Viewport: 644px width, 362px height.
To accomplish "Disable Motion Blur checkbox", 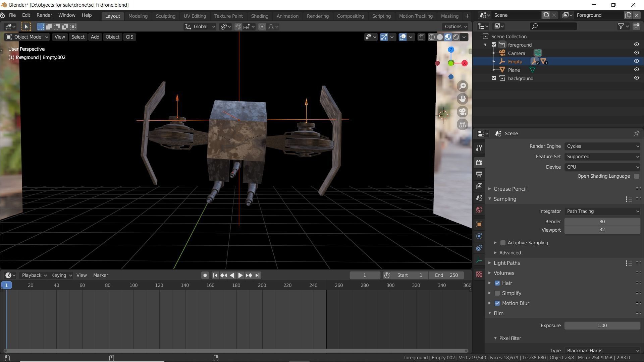I will click(x=497, y=303).
